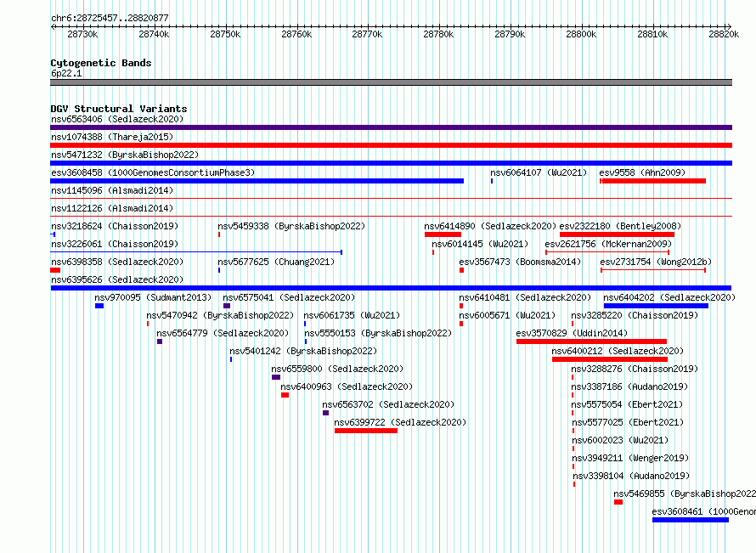
Task: Click nsv5577025 (Ebert2021) label
Action: (x=628, y=422)
